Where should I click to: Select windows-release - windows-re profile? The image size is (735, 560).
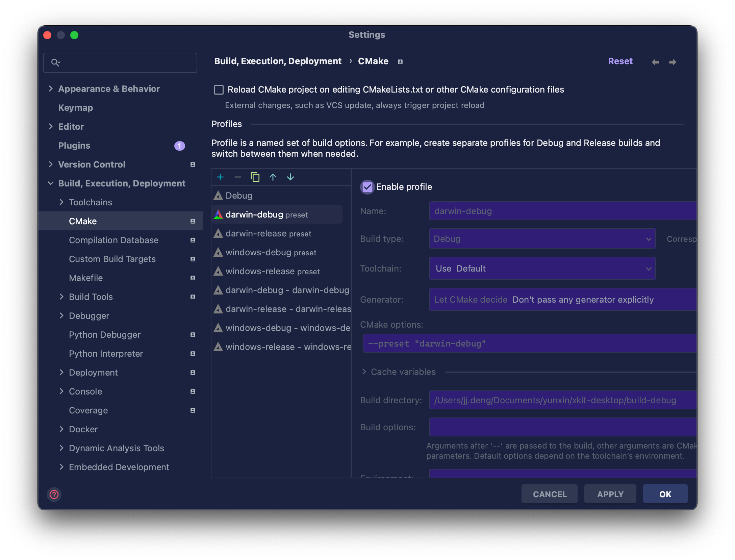click(281, 347)
